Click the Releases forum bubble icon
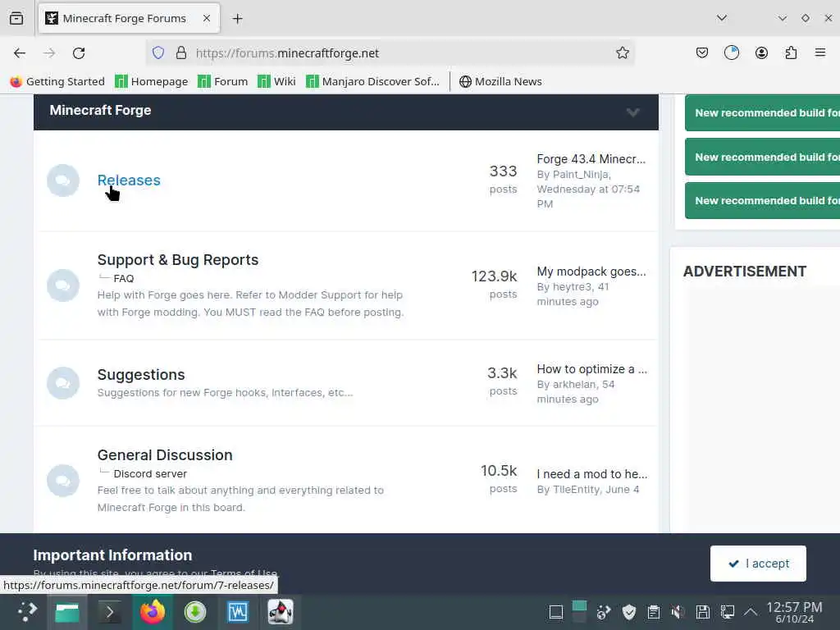Screen dimensions: 840x630 [62, 180]
